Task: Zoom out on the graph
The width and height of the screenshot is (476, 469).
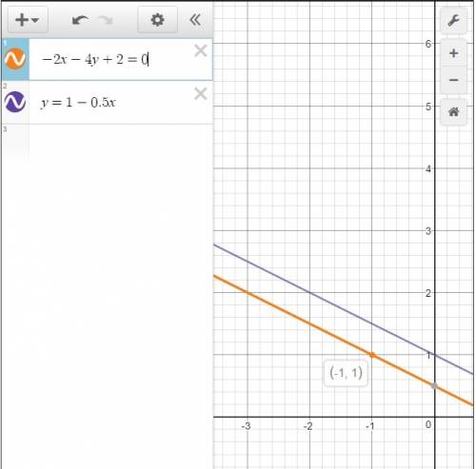Action: click(453, 80)
